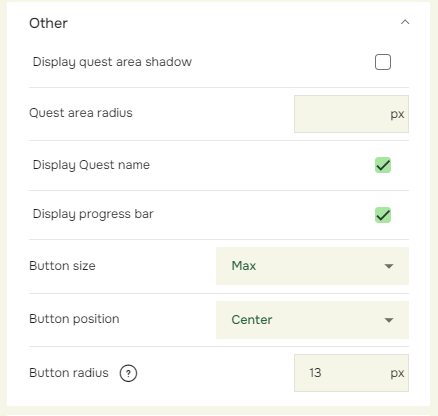Screen dimensions: 438x416
Task: Open the Button radius help icon
Action: [x=128, y=373]
